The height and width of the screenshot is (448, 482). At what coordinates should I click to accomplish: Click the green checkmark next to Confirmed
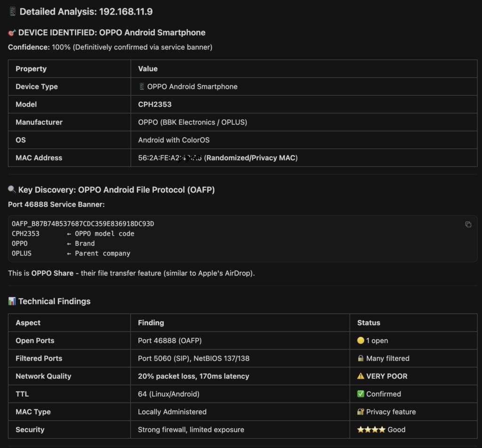(x=361, y=394)
